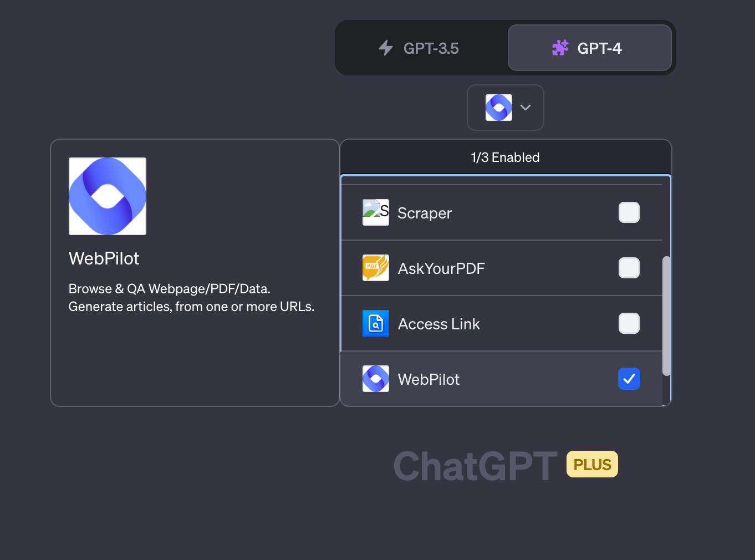Click the AskYourPDF PDF icon
This screenshot has width=755, height=560.
375,268
